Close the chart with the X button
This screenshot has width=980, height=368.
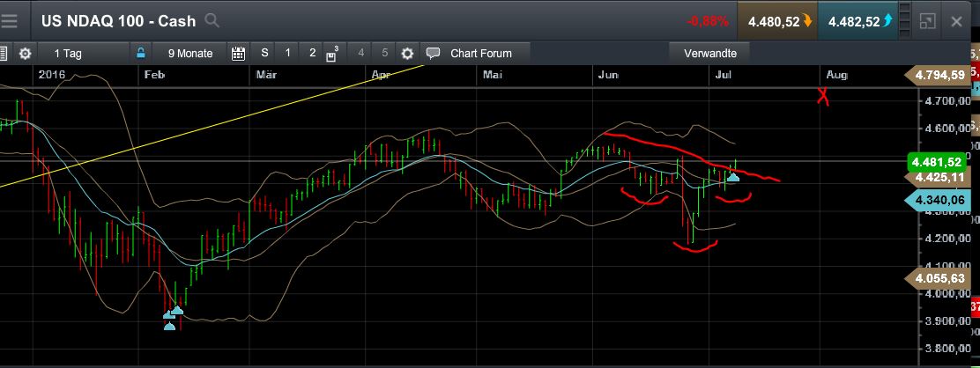tap(956, 21)
